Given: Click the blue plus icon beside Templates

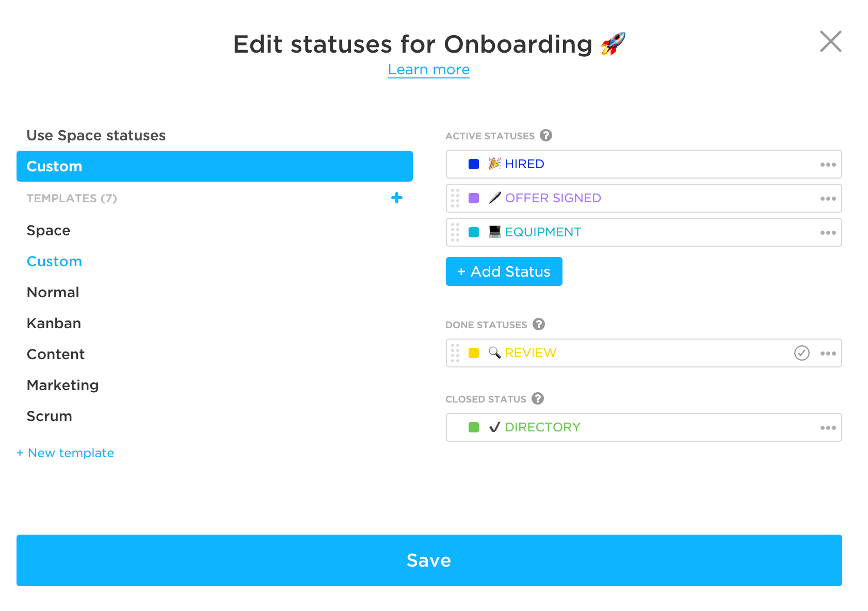Looking at the screenshot, I should 396,198.
